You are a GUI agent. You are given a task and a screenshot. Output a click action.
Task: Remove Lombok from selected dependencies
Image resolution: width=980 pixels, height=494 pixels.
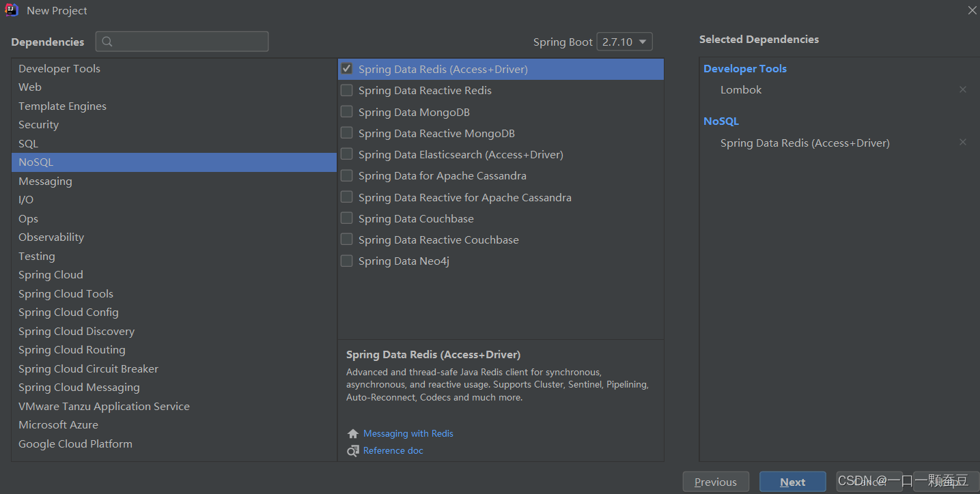[x=963, y=89]
